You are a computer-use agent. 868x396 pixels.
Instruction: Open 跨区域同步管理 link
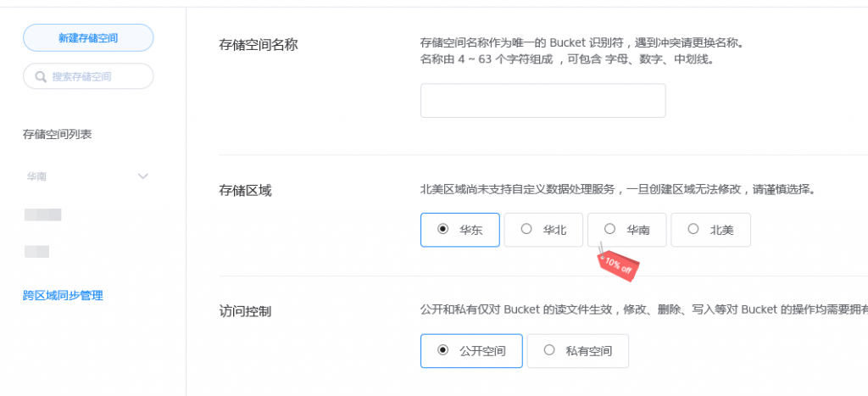point(63,295)
